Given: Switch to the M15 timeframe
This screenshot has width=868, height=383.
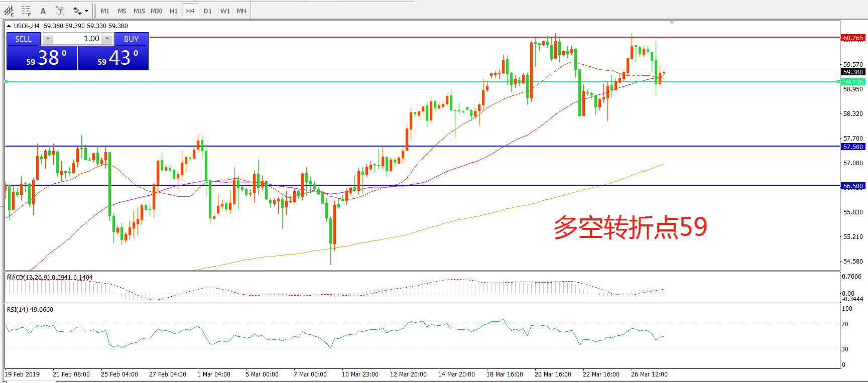Looking at the screenshot, I should [x=139, y=11].
